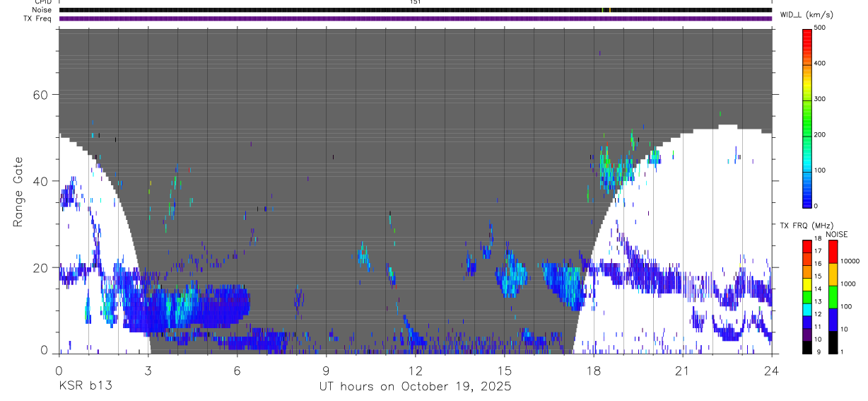Click the 400 tick on width colorbar
This screenshot has height=401, width=868.
click(x=821, y=64)
